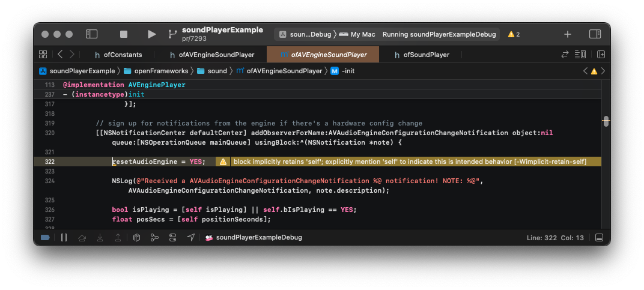The image size is (644, 290).
Task: Toggle the right inspector panel
Action: 595,34
